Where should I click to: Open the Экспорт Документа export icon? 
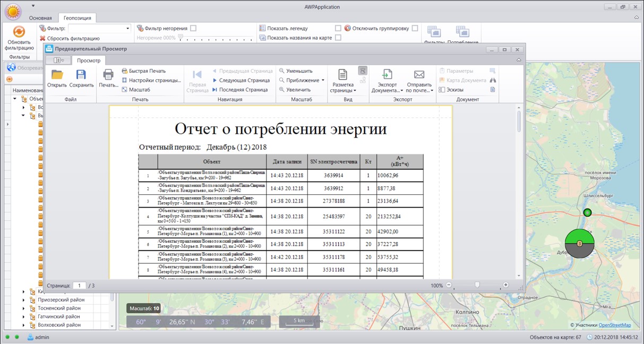point(388,74)
